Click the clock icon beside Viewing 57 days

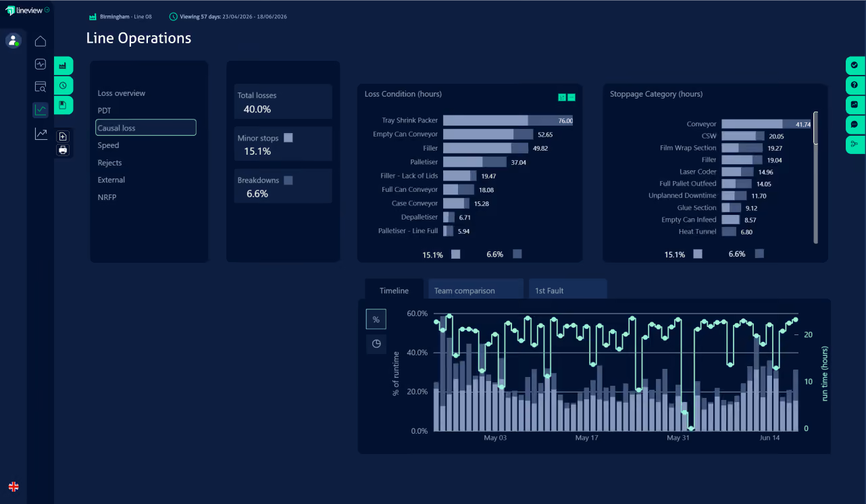pos(174,16)
